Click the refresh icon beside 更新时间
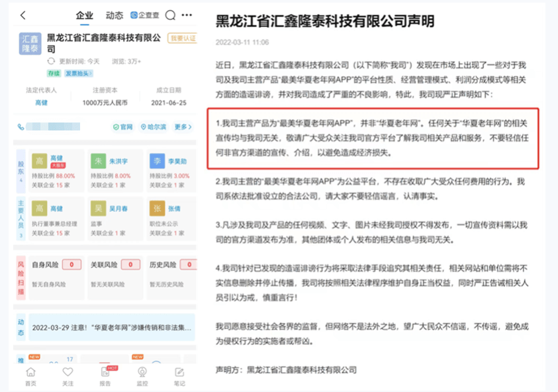 click(x=53, y=62)
